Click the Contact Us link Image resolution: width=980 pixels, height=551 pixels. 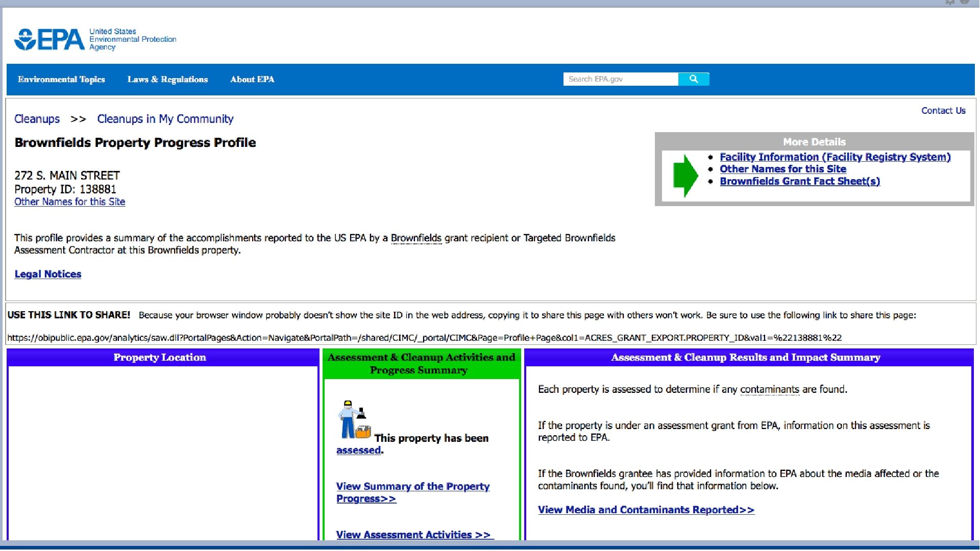[x=943, y=111]
